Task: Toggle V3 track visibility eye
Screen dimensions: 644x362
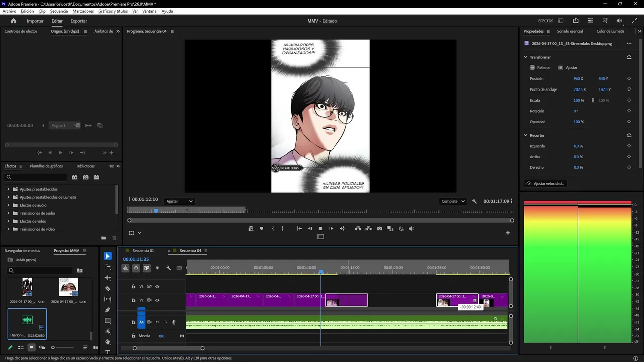Action: pyautogui.click(x=157, y=286)
